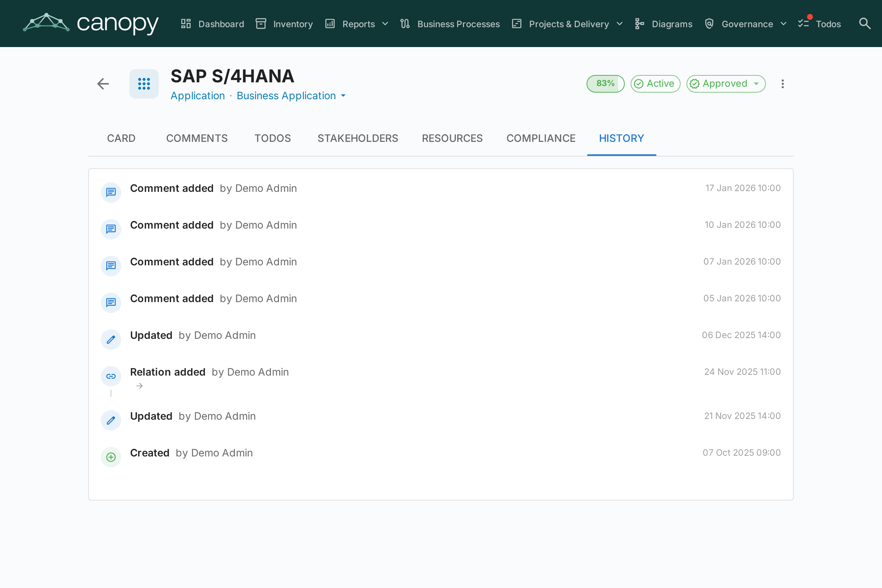Click the SAP S/4HANA title
882x588 pixels.
coord(232,76)
